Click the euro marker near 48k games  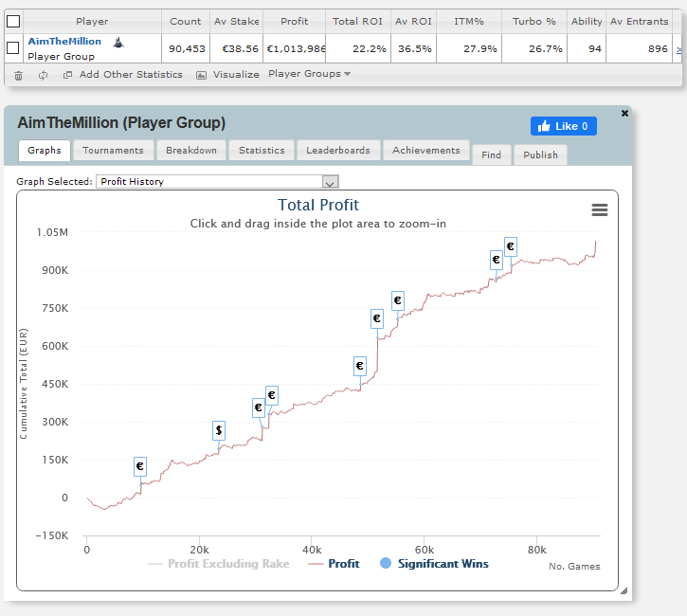[x=360, y=366]
